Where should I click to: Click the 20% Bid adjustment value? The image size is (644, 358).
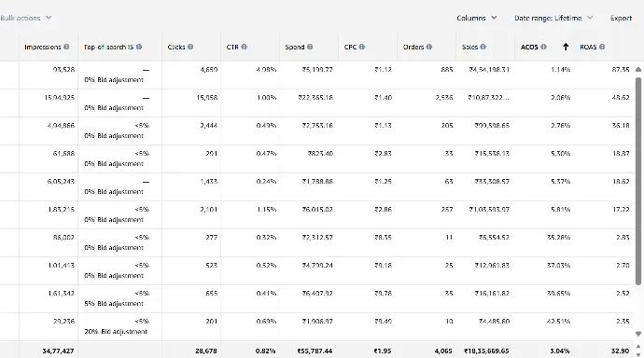pos(116,331)
